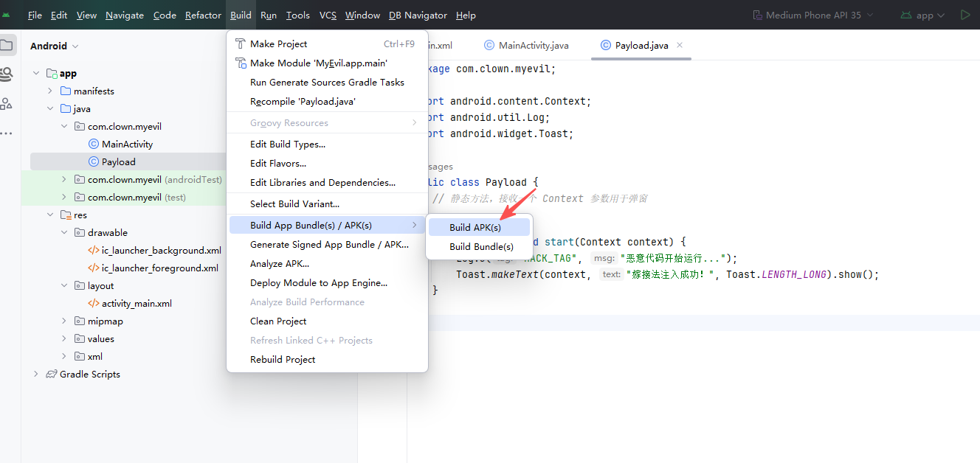Expand the Gradle Scripts node

pyautogui.click(x=35, y=375)
